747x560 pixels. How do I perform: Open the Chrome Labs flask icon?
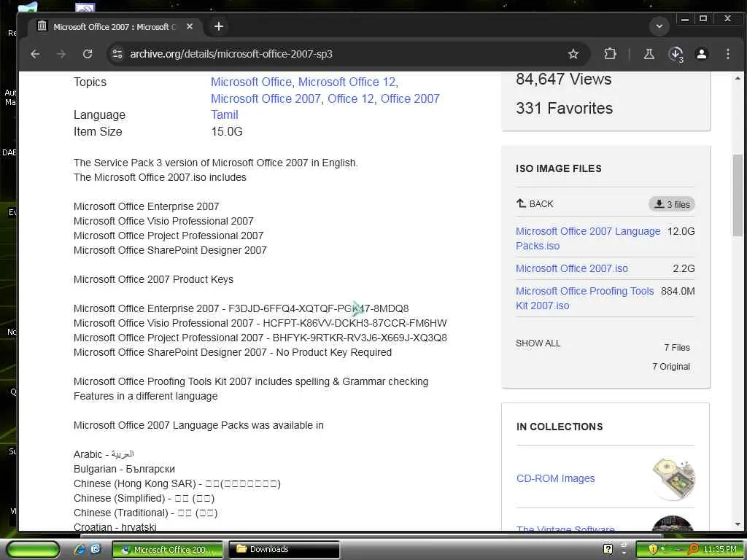coord(649,54)
